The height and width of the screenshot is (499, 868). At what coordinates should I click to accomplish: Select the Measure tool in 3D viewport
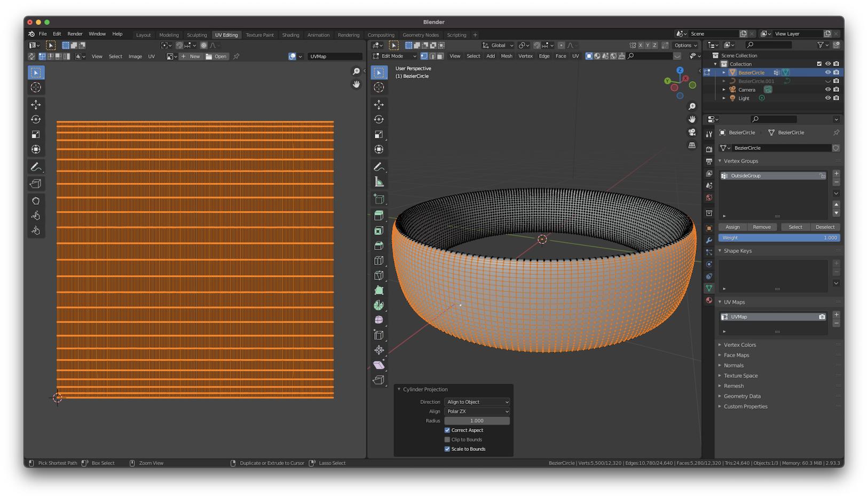pos(379,182)
